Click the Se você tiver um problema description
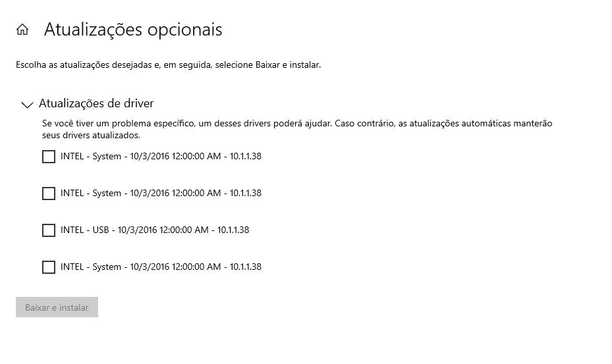 point(297,129)
